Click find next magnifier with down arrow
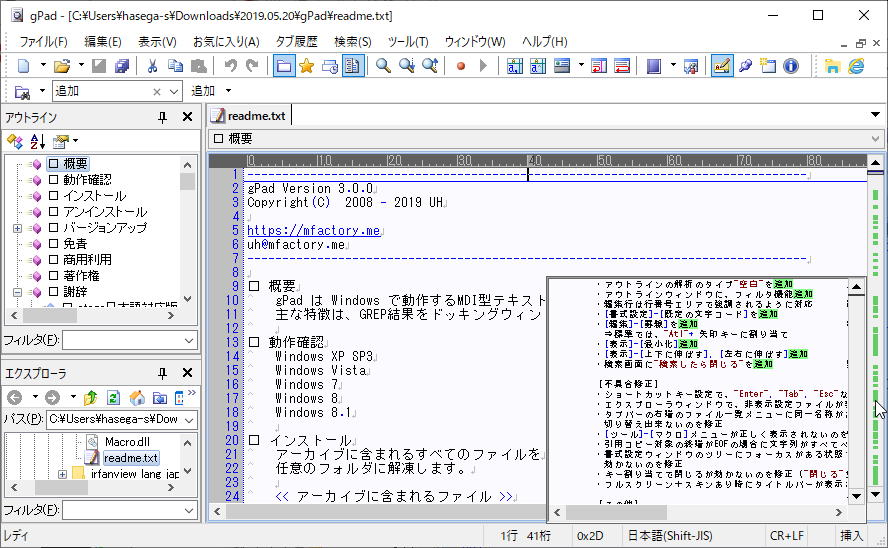Viewport: 888px width, 548px height. (407, 66)
